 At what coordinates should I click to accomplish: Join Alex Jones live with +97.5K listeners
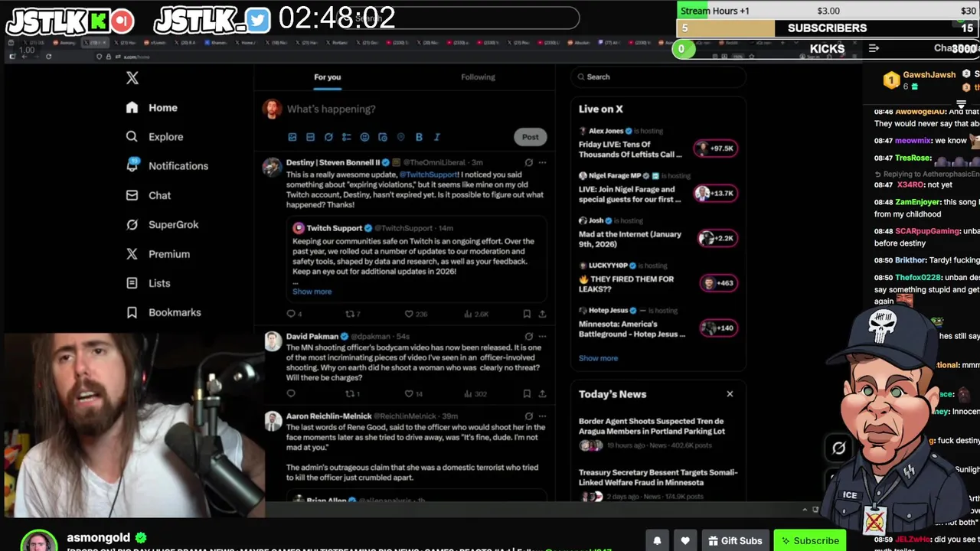(x=715, y=148)
